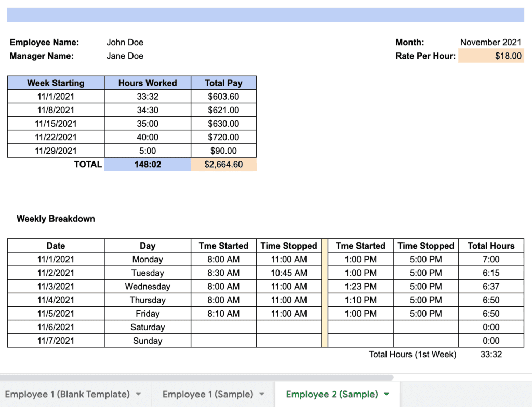
Task: Select the Week Starting 11/1/2021 cell
Action: [x=56, y=96]
